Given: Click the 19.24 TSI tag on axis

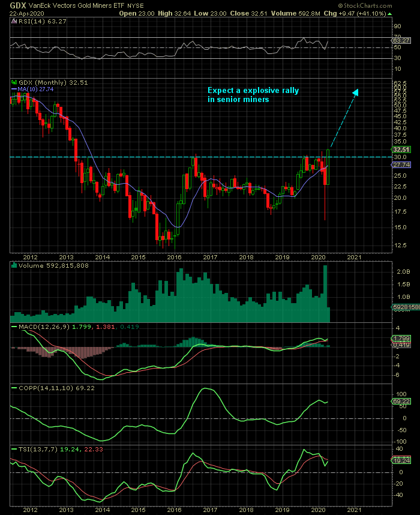Looking at the screenshot, I should pyautogui.click(x=401, y=460).
